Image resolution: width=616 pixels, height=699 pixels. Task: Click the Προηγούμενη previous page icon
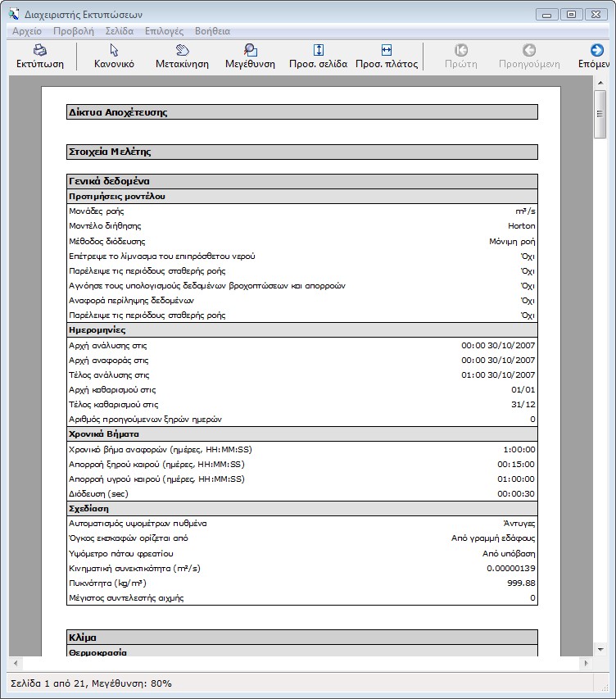[x=529, y=50]
